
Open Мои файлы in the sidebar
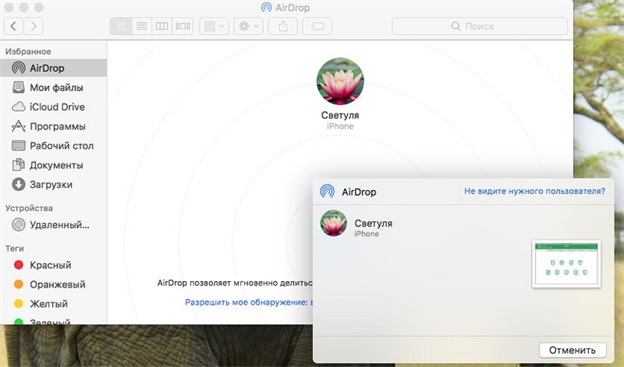(53, 88)
